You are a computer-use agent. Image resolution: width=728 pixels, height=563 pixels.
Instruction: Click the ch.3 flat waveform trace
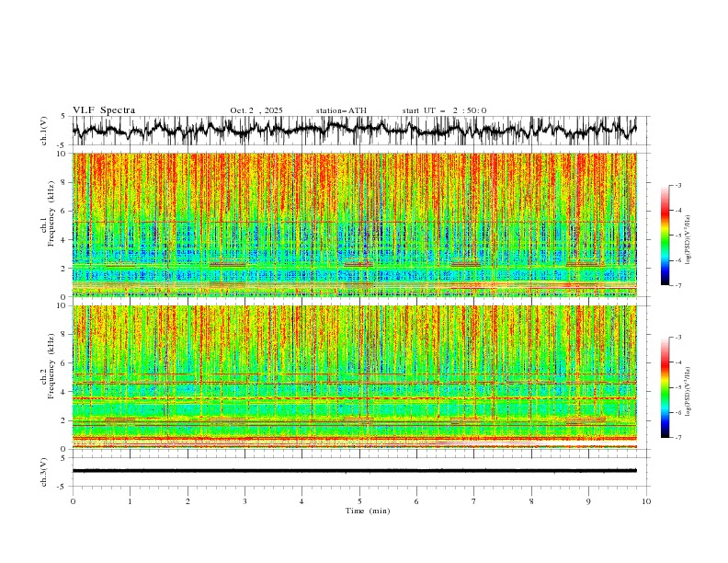(354, 471)
